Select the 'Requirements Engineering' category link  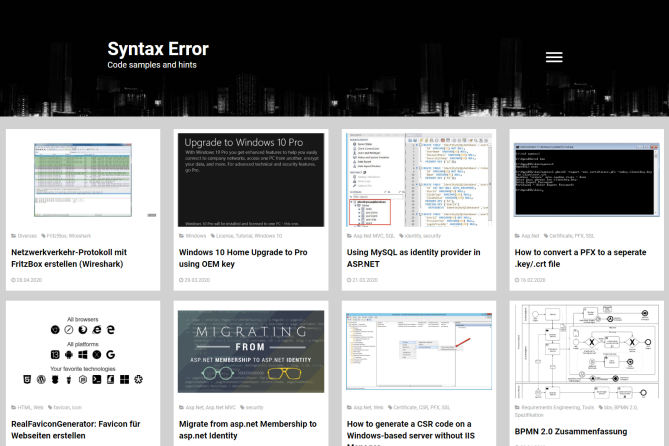pyautogui.click(x=552, y=408)
